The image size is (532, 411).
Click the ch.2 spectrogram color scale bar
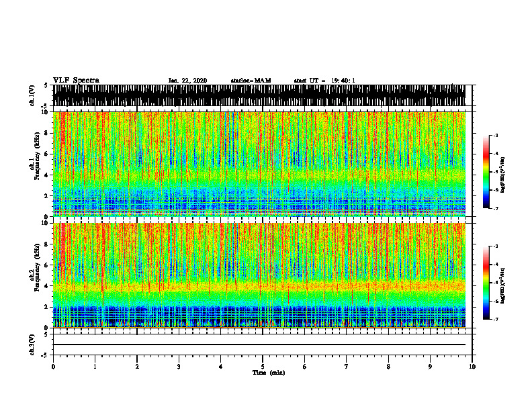486,283
